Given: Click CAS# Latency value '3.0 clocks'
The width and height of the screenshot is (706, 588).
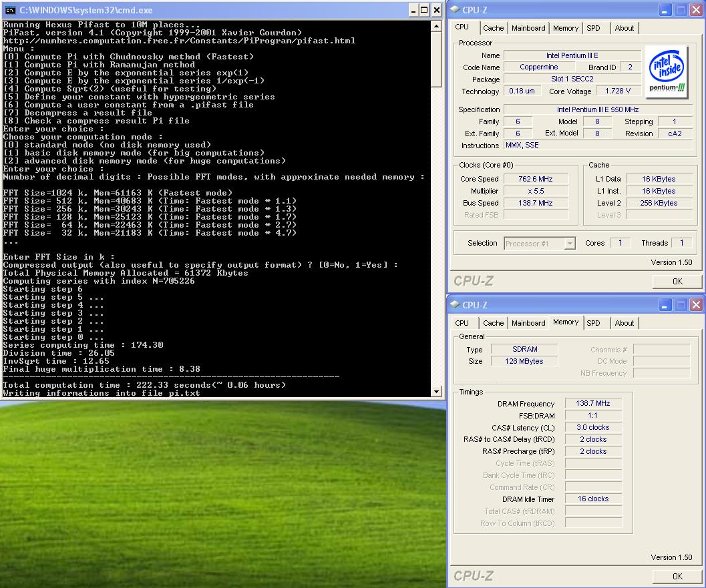Looking at the screenshot, I should pyautogui.click(x=592, y=427).
